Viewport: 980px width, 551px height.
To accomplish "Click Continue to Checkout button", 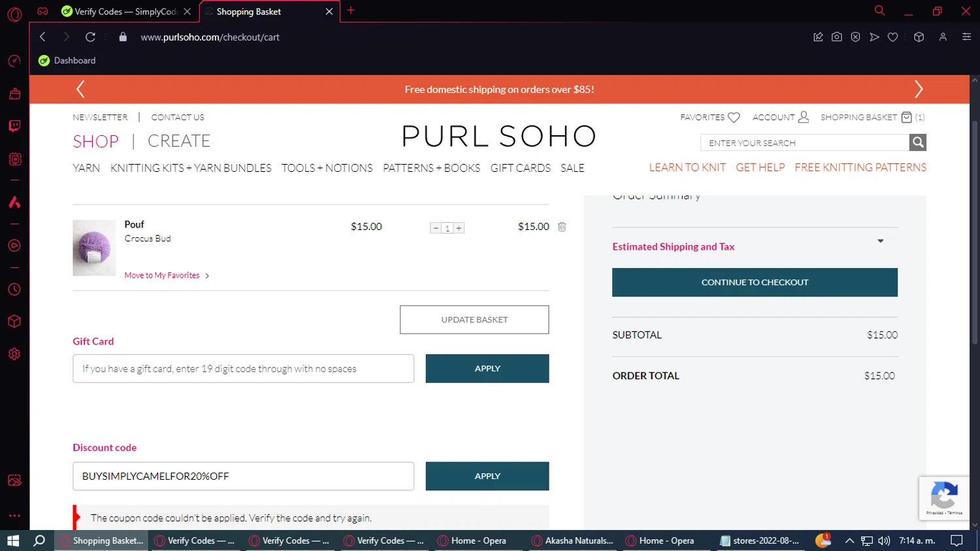I will (755, 282).
